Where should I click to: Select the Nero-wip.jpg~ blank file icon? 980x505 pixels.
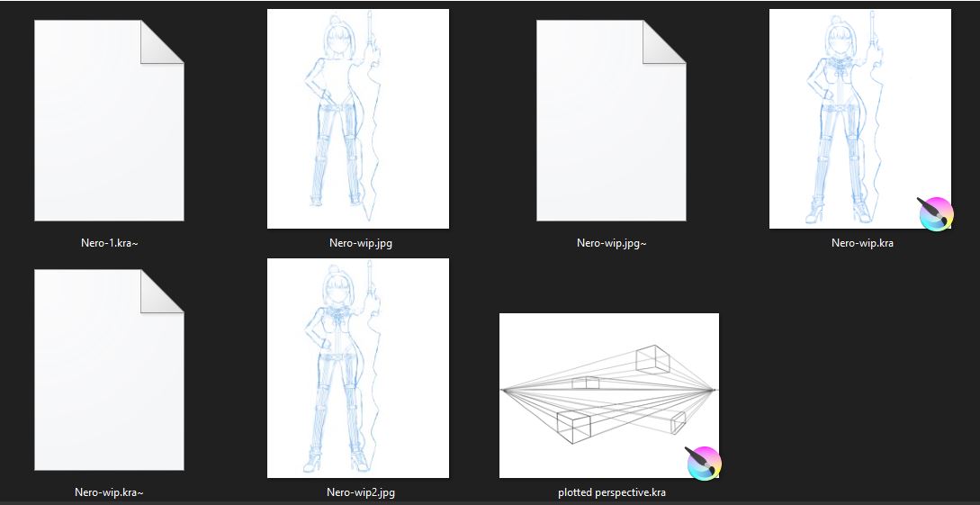pos(611,121)
